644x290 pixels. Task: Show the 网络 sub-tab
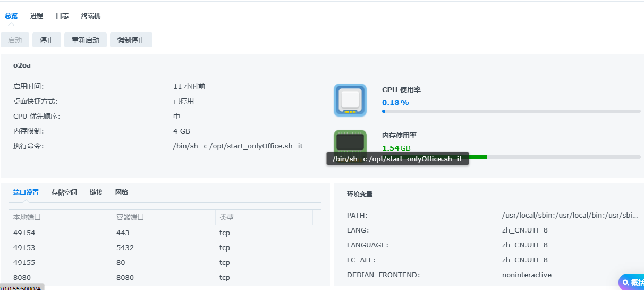point(122,193)
